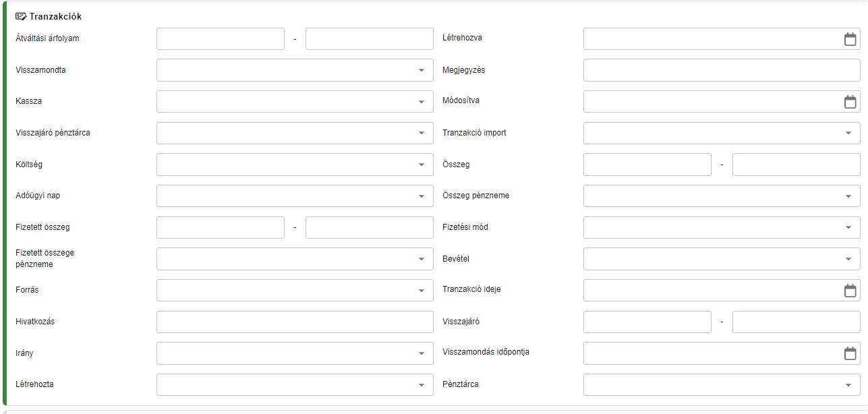Click the Összeg maximum value field
This screenshot has width=868, height=414.
(x=797, y=165)
